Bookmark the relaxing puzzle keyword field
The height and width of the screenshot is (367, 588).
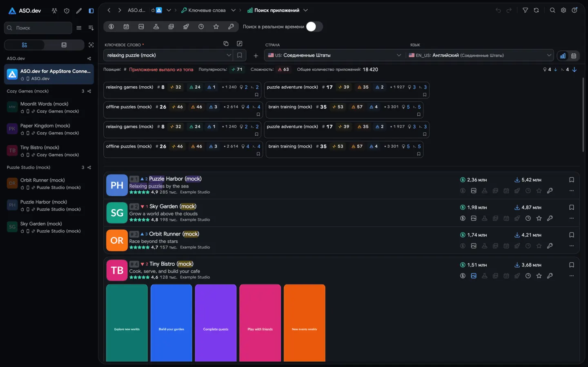click(240, 55)
